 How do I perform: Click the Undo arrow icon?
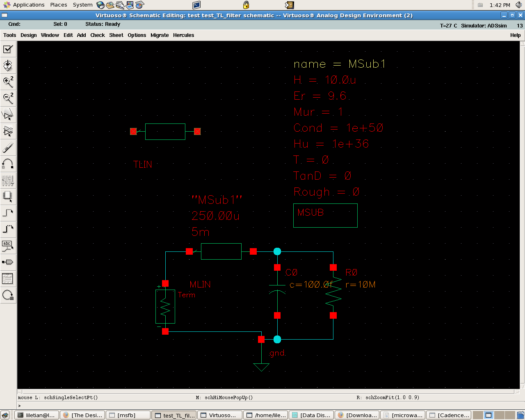pyautogui.click(x=8, y=164)
